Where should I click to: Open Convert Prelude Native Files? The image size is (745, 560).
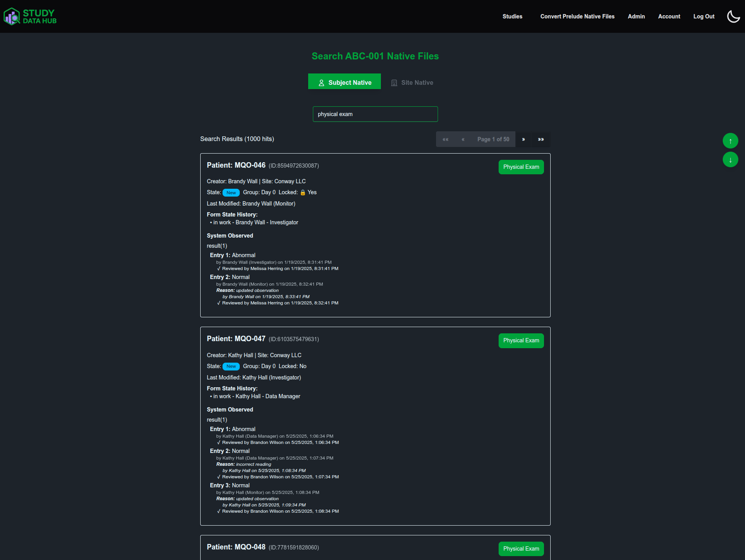[x=577, y=16]
